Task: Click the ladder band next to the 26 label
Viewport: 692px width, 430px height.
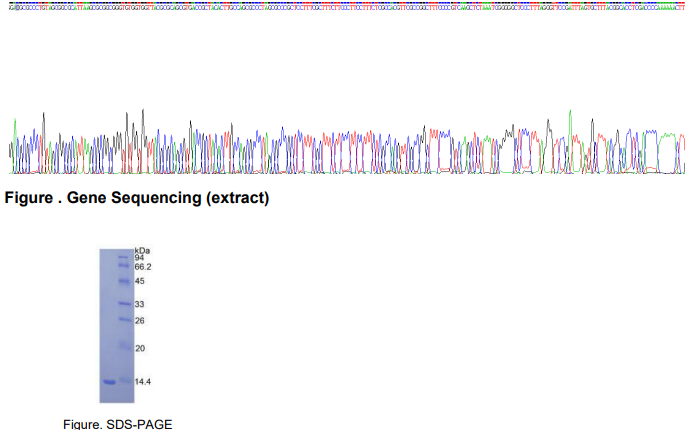Action: click(125, 319)
